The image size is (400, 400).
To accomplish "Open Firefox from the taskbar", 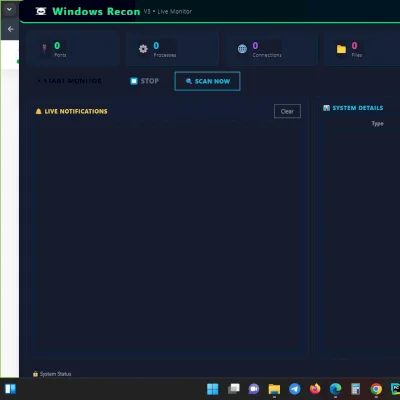I will click(315, 389).
